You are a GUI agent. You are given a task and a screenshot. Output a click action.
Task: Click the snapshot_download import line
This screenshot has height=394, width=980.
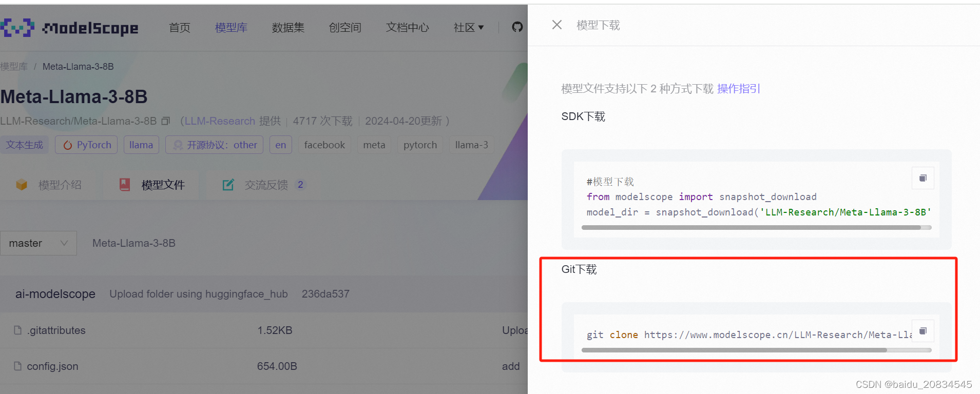pyautogui.click(x=701, y=197)
